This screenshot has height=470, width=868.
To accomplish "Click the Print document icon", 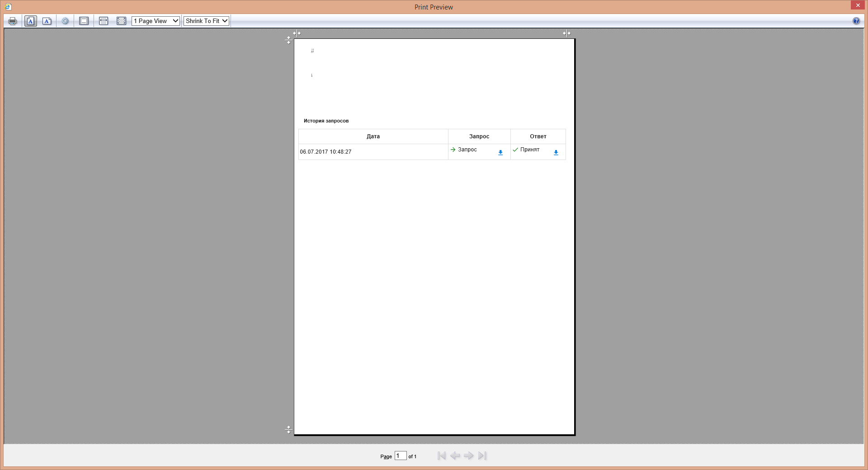I will 13,21.
